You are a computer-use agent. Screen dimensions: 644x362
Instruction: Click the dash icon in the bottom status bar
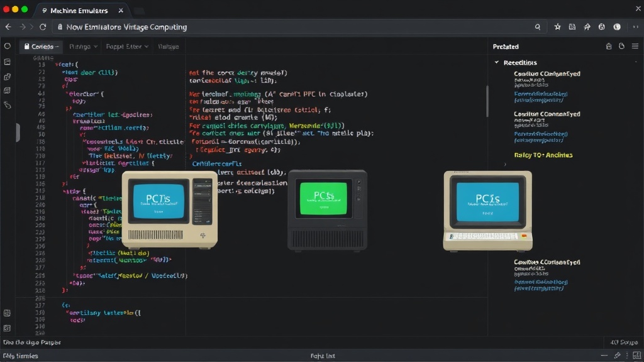coord(604,356)
